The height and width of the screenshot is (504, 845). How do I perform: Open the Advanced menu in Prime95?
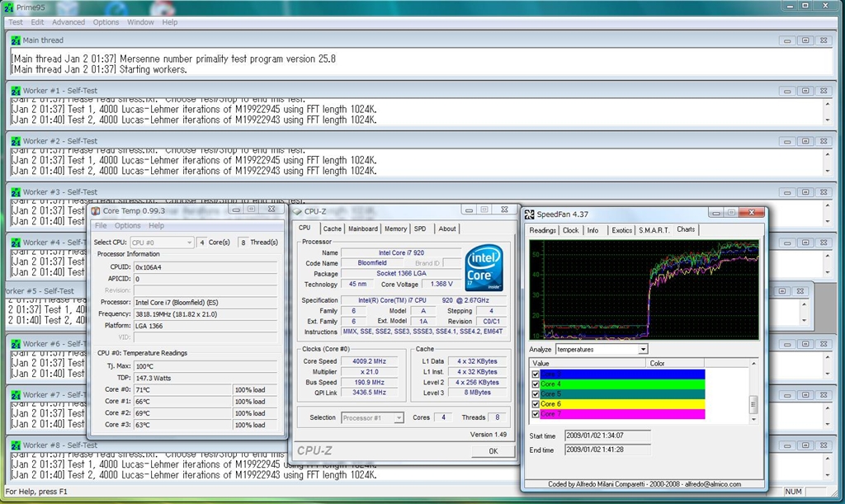pyautogui.click(x=68, y=22)
